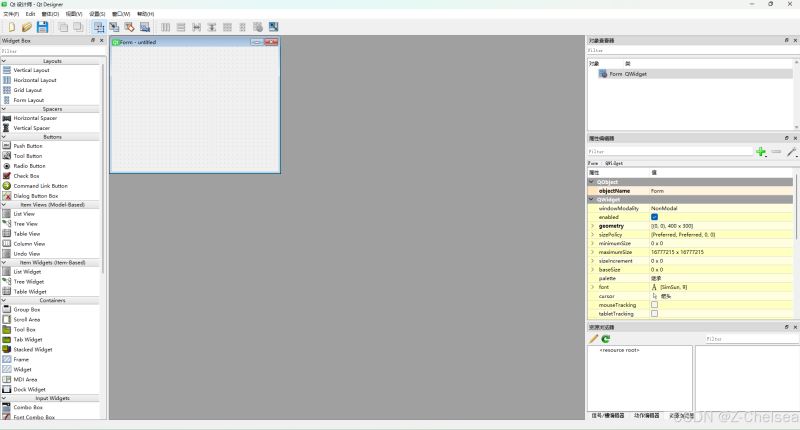Select Form QWidget row in Object Inspector
This screenshot has width=800, height=430.
click(x=694, y=74)
